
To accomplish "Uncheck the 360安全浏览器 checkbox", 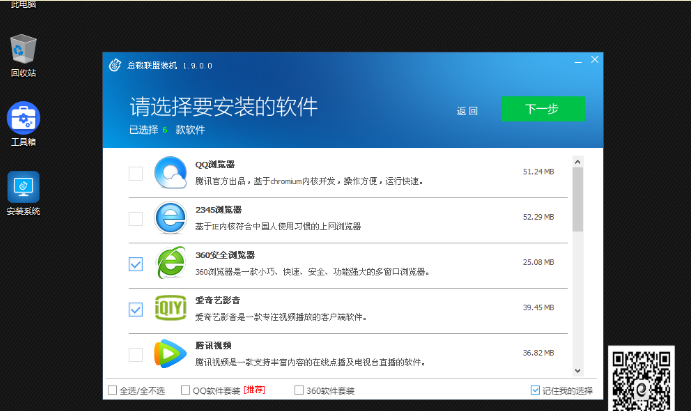I will tap(136, 264).
